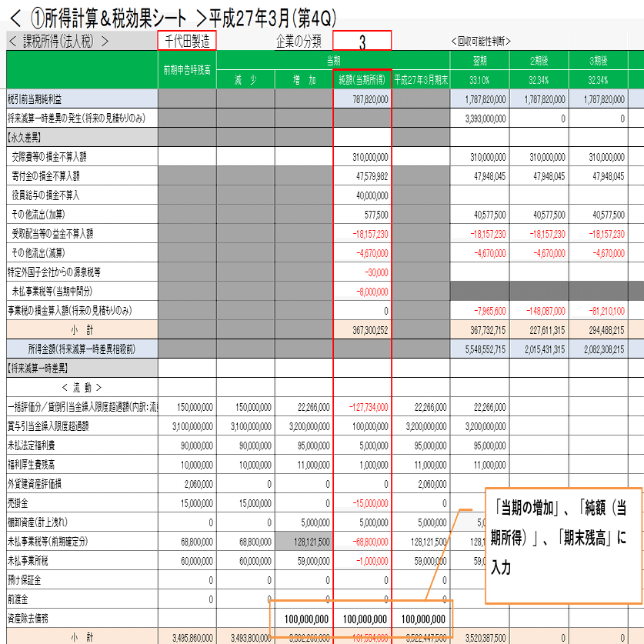This screenshot has width=644, height=644.
Task: Select the -81,210,100 cell in 3期後 column
Action: point(598,311)
